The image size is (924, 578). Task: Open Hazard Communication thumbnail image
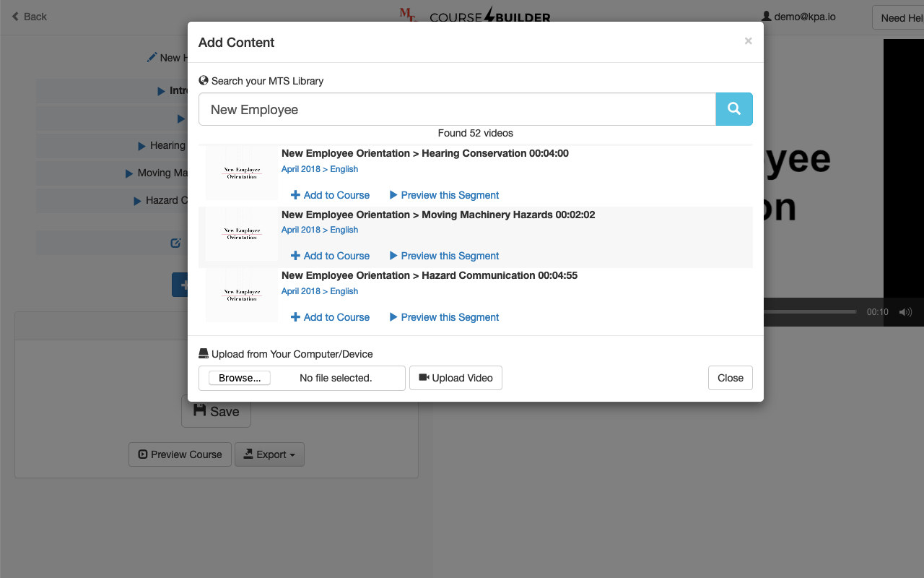click(242, 296)
